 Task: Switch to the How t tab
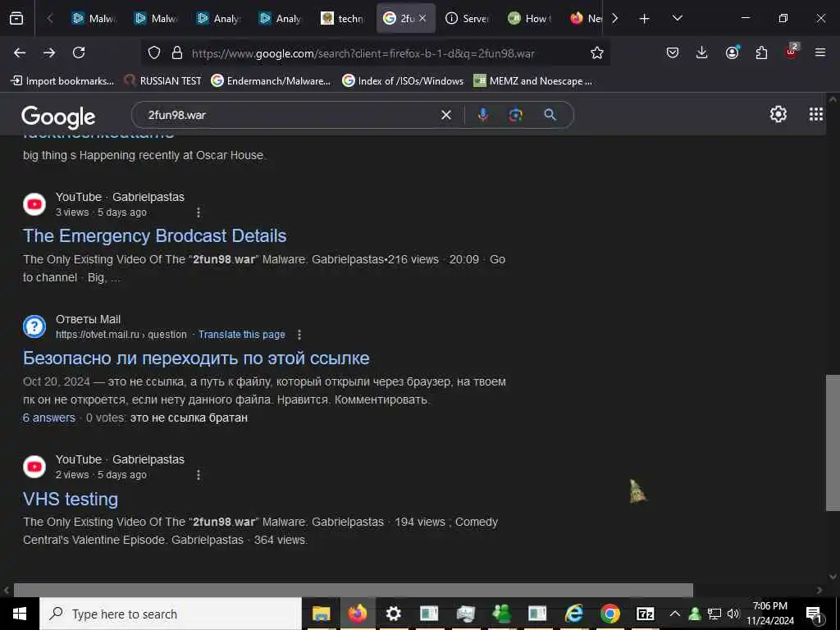point(529,18)
